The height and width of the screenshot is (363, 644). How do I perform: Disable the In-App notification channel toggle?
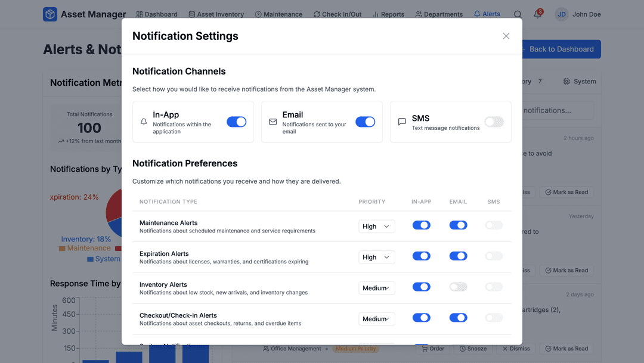click(x=236, y=122)
